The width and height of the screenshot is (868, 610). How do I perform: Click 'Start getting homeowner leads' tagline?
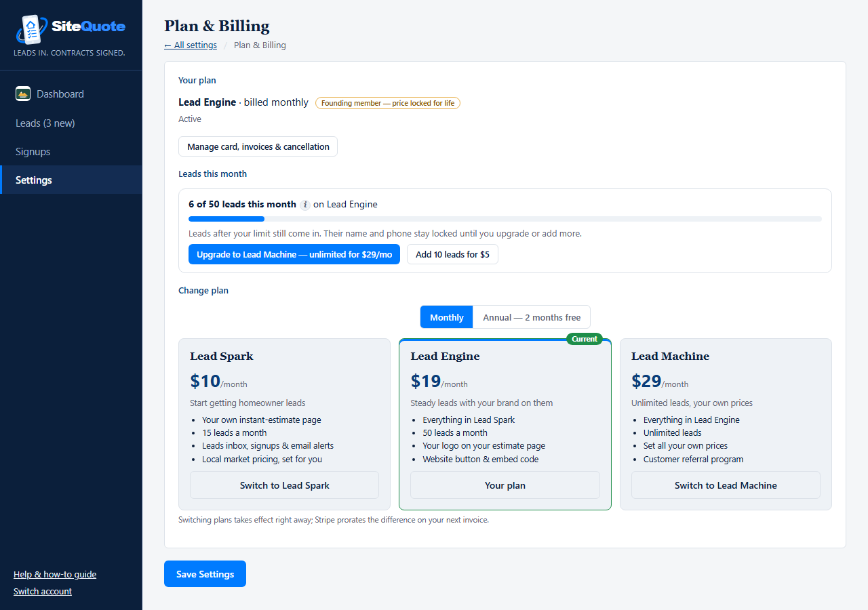[x=248, y=403]
